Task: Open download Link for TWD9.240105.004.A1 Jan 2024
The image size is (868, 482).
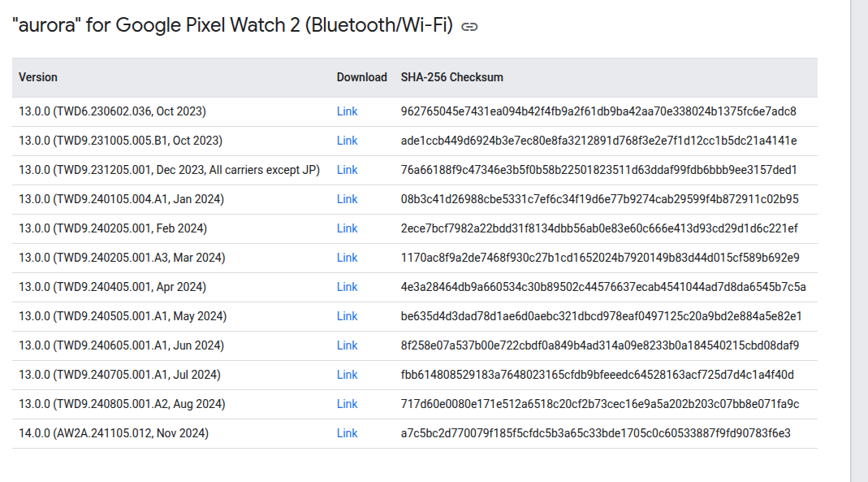Action: pyautogui.click(x=347, y=199)
